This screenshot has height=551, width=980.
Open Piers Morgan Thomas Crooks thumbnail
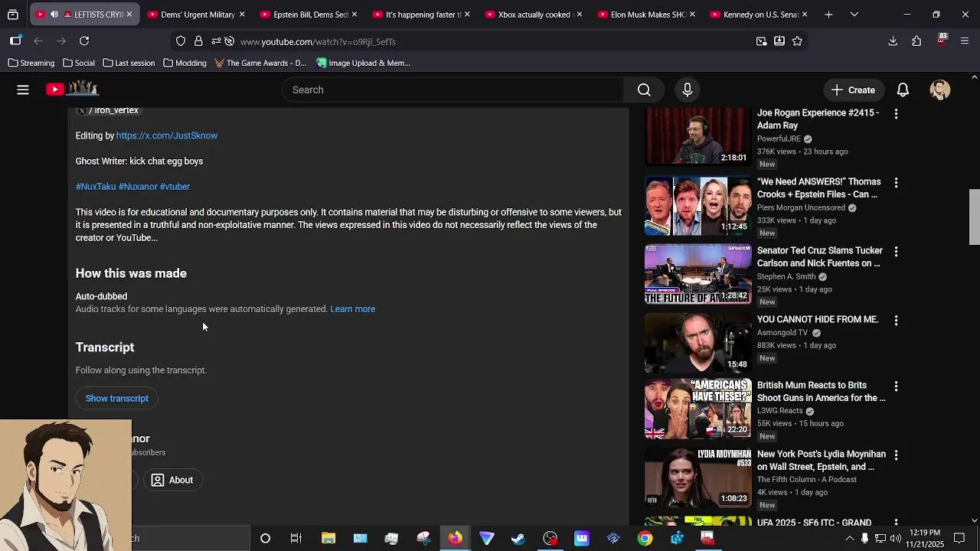(x=698, y=206)
